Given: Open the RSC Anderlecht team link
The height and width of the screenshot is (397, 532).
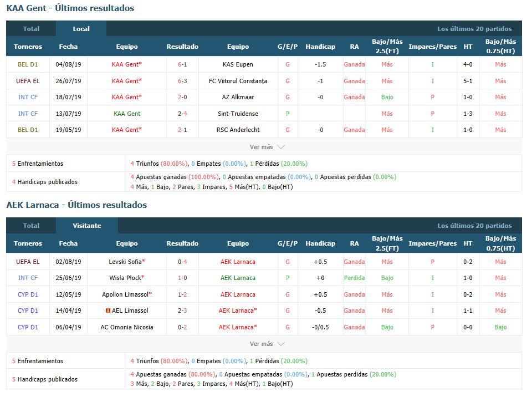Looking at the screenshot, I should [x=238, y=130].
